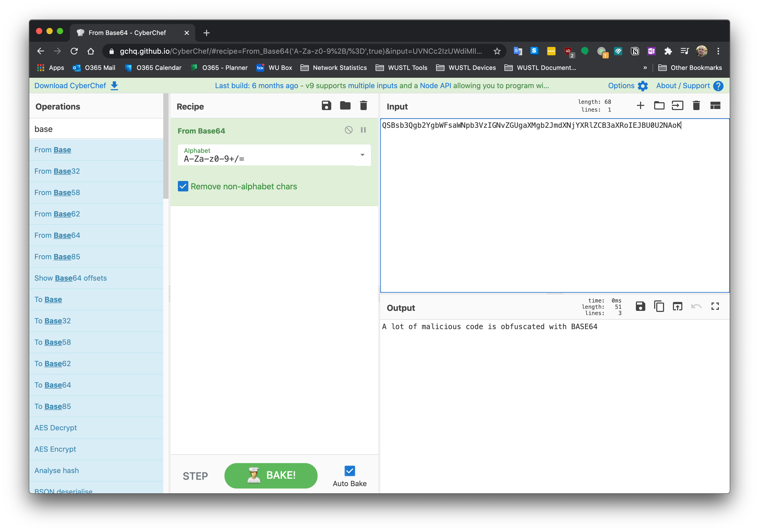
Task: Open WUSTL Devices bookmark folder
Action: [x=466, y=68]
